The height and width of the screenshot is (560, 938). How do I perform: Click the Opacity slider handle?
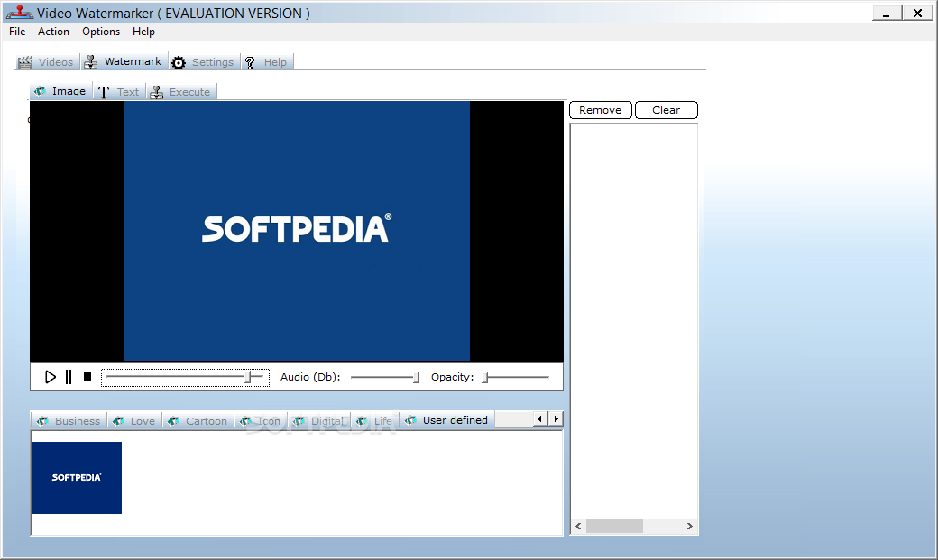[486, 378]
